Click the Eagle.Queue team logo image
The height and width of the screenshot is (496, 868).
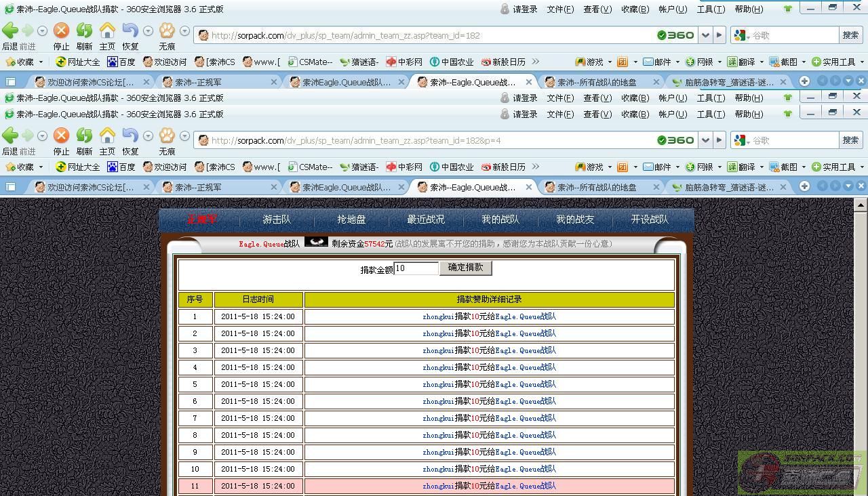pos(316,242)
